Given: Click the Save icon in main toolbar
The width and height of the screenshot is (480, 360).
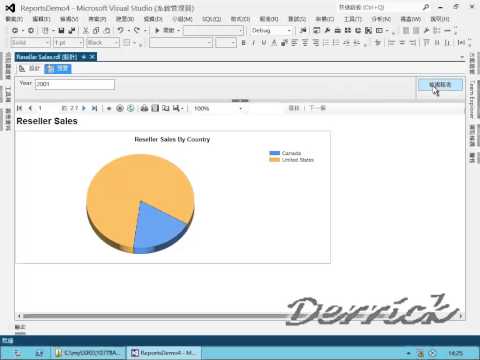Looking at the screenshot, I should coord(61,31).
